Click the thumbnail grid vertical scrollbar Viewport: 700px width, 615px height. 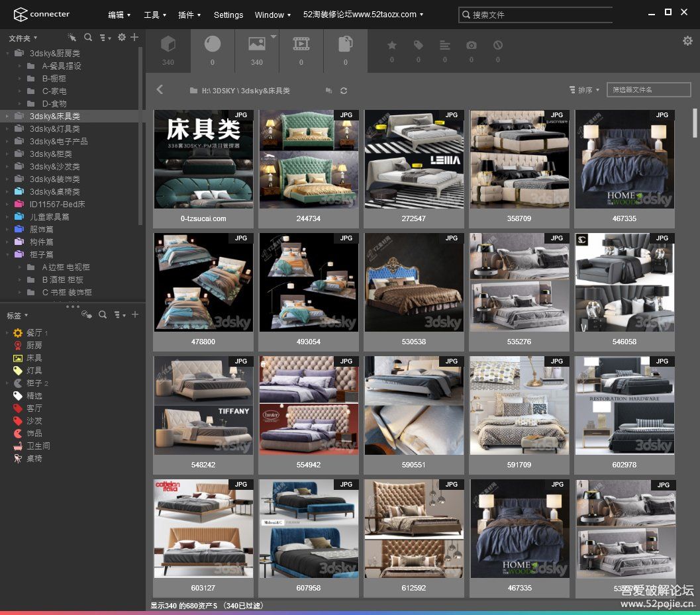point(695,123)
